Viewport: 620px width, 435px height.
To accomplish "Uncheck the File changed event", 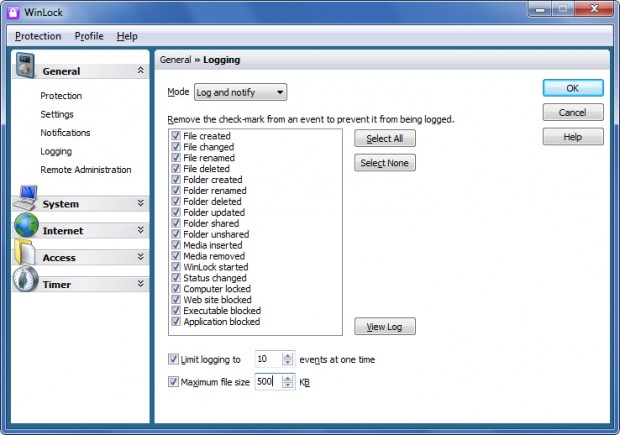I will pos(176,147).
